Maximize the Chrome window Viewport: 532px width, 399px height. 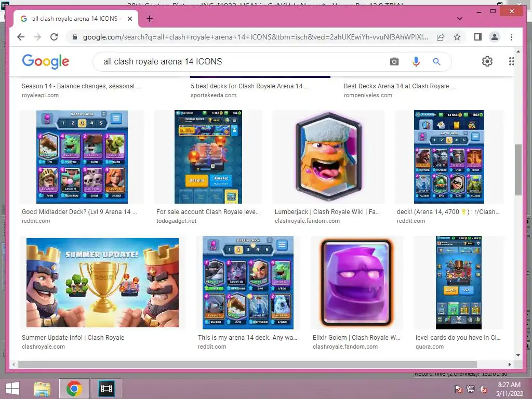tap(493, 11)
